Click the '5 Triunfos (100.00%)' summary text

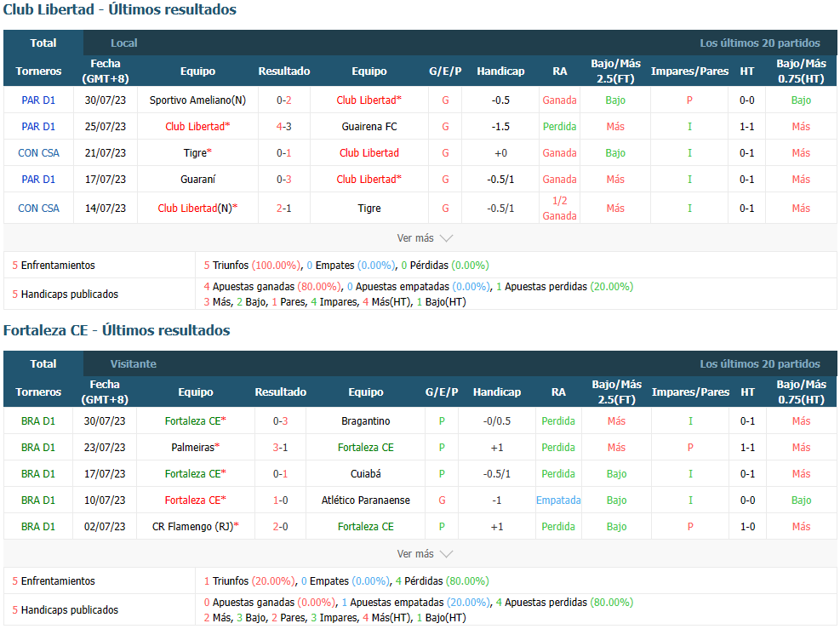coord(252,266)
